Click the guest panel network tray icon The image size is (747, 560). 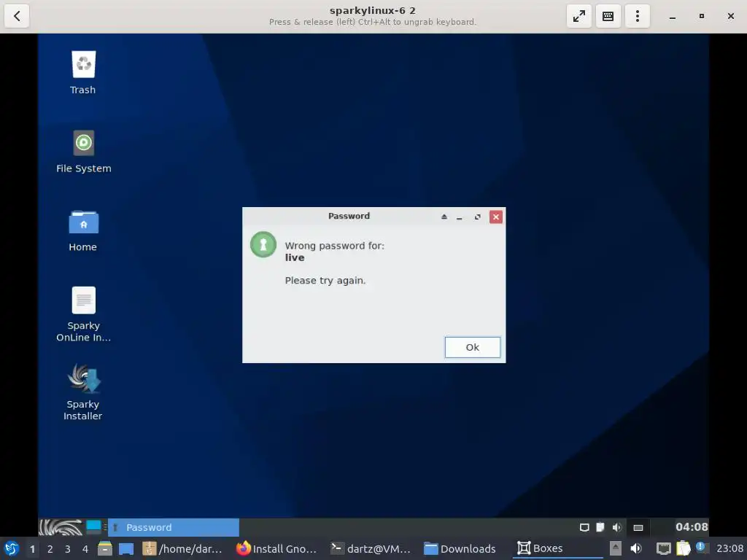[584, 527]
